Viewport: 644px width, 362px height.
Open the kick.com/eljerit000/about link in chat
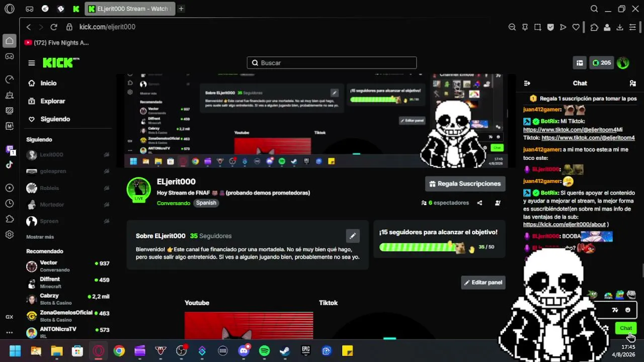[564, 225]
